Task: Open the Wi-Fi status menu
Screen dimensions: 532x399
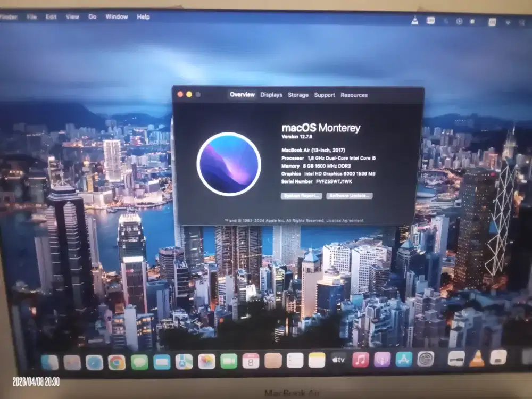Action: 508,20
